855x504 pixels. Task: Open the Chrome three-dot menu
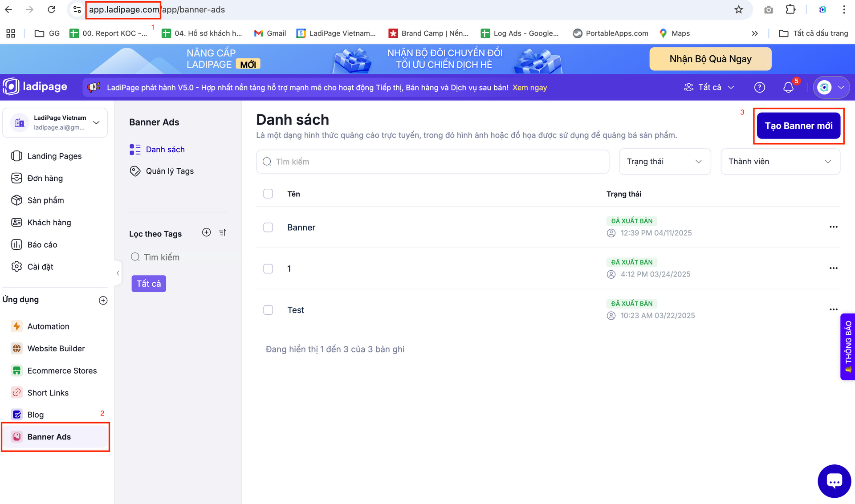click(844, 9)
